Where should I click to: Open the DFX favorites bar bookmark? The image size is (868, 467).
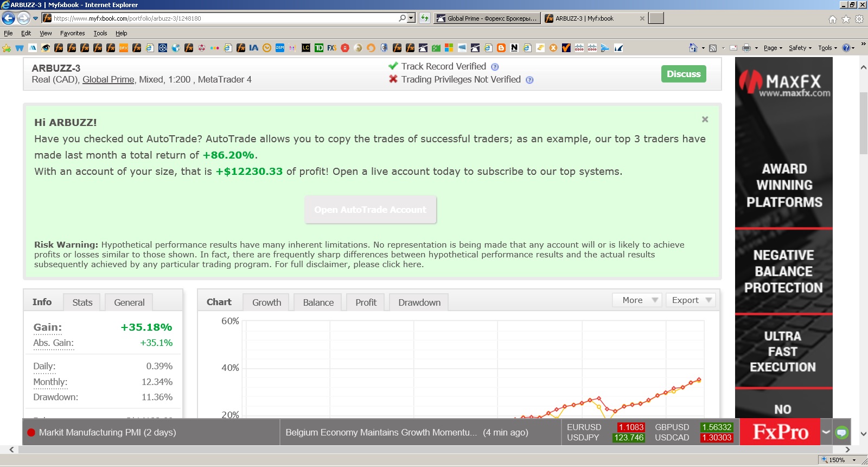(x=124, y=48)
